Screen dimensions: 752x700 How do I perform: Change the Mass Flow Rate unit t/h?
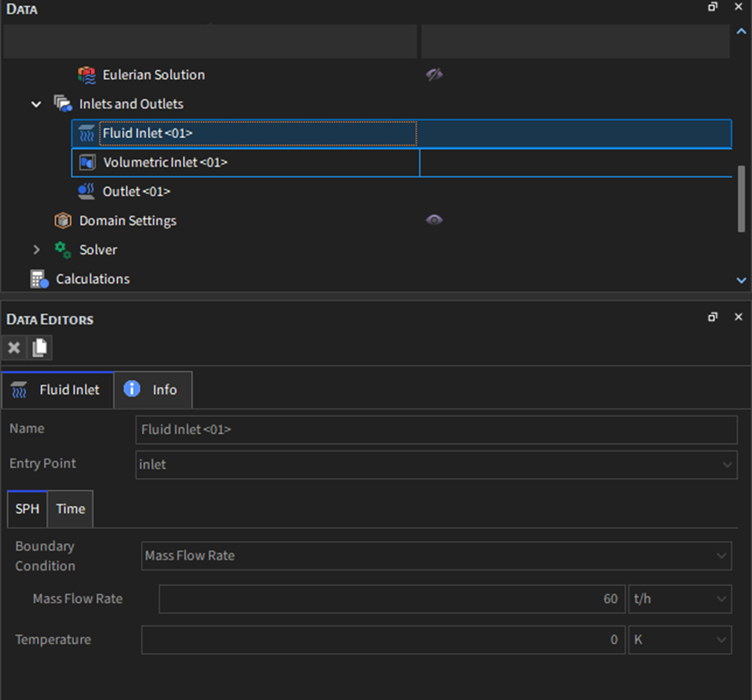click(x=679, y=599)
